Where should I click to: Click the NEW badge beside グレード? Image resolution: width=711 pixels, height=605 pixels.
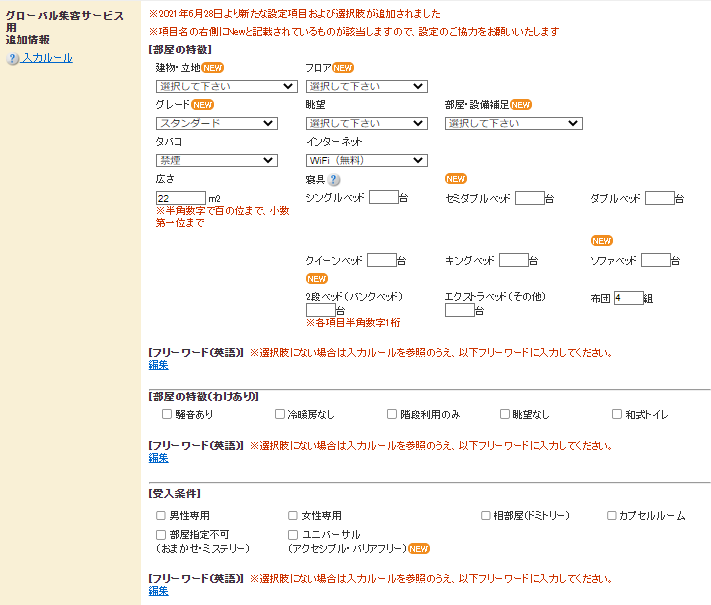coord(203,104)
